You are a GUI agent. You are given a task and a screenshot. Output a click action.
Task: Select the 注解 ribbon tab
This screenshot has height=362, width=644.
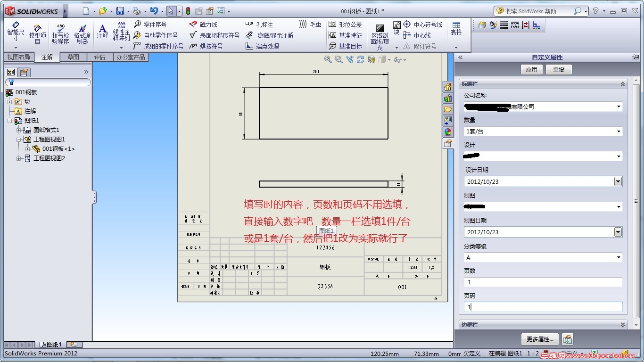[x=47, y=57]
